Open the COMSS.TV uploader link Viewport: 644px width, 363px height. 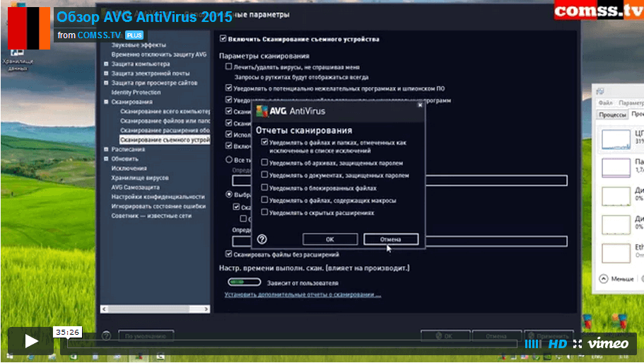[x=100, y=35]
